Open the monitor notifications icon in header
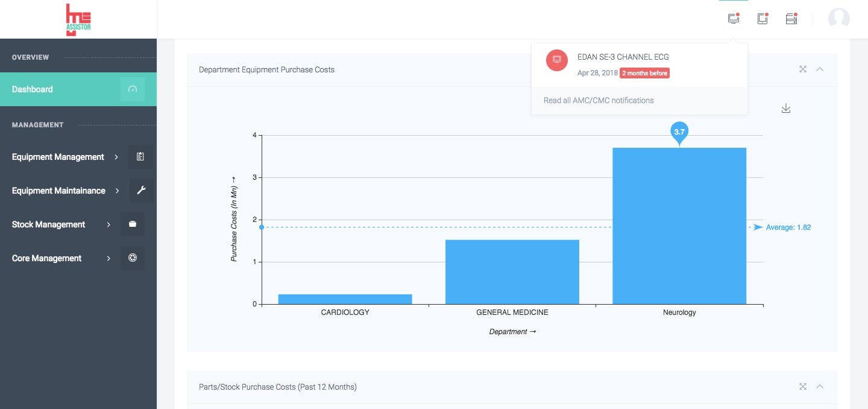This screenshot has width=868, height=409. click(733, 19)
